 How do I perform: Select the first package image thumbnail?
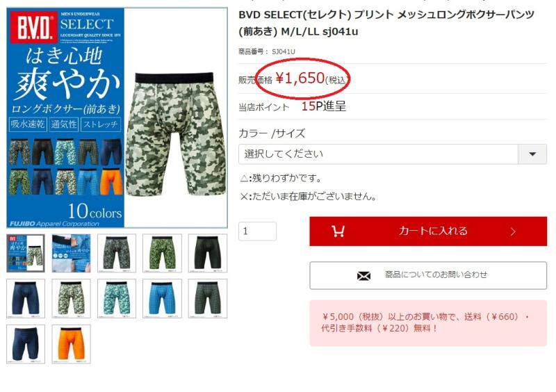pyautogui.click(x=26, y=253)
